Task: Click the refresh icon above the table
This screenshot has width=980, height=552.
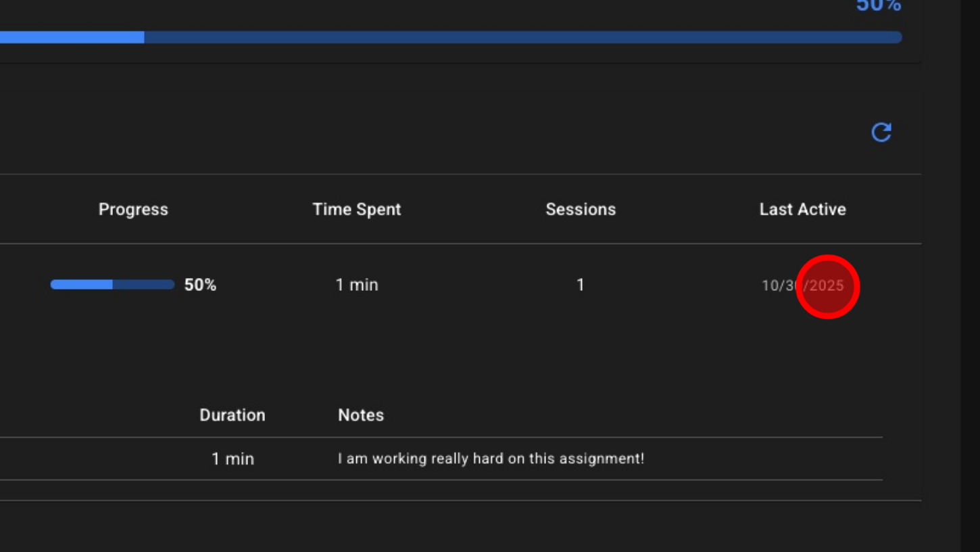Action: click(x=881, y=132)
